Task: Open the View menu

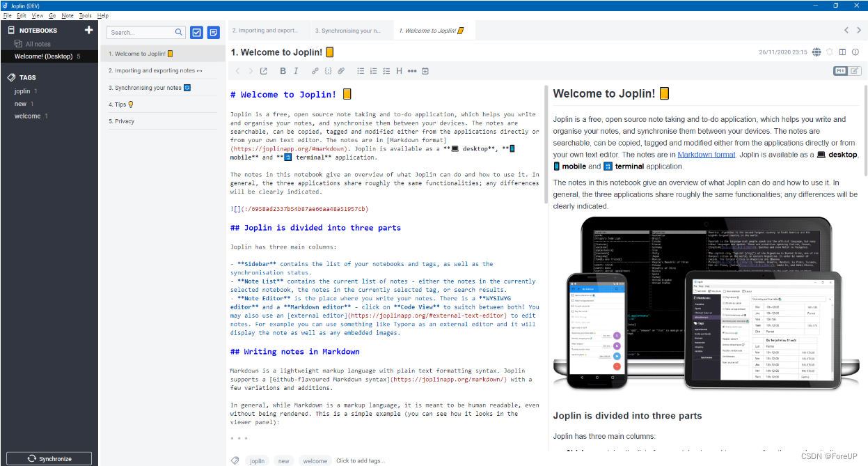Action: 38,15
